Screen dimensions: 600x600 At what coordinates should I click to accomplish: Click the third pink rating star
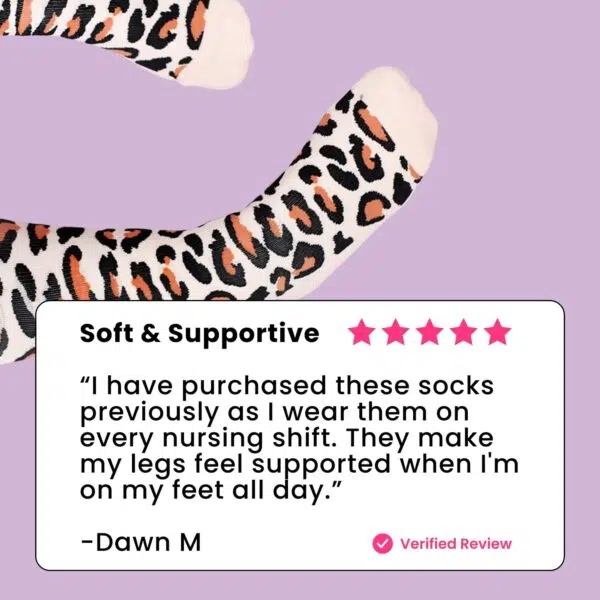(x=429, y=332)
